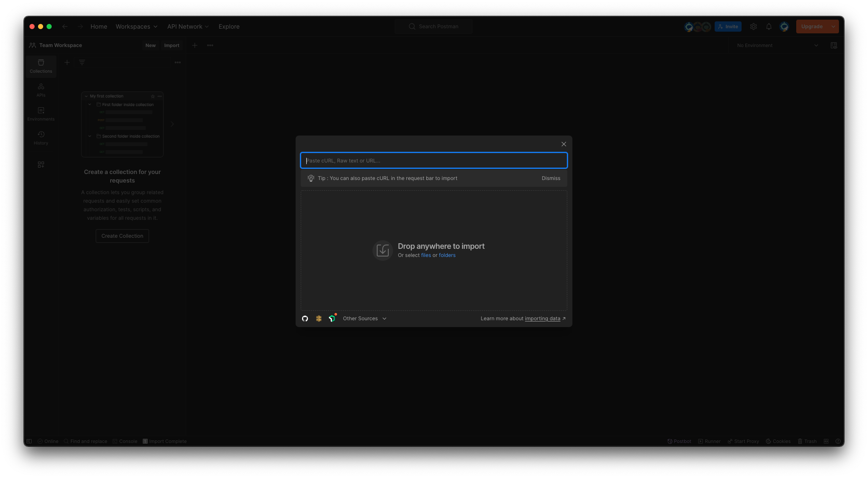Open collections panel three-dot options

178,62
